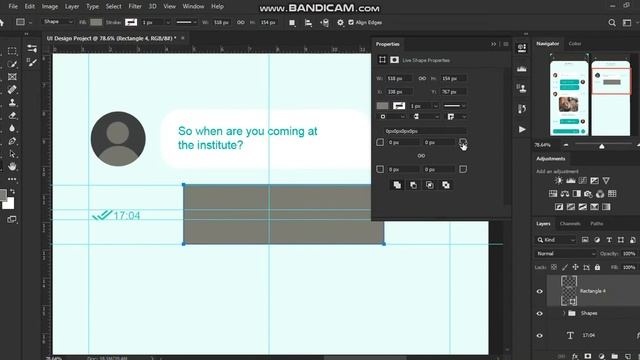Select the Eraser tool

(12, 116)
